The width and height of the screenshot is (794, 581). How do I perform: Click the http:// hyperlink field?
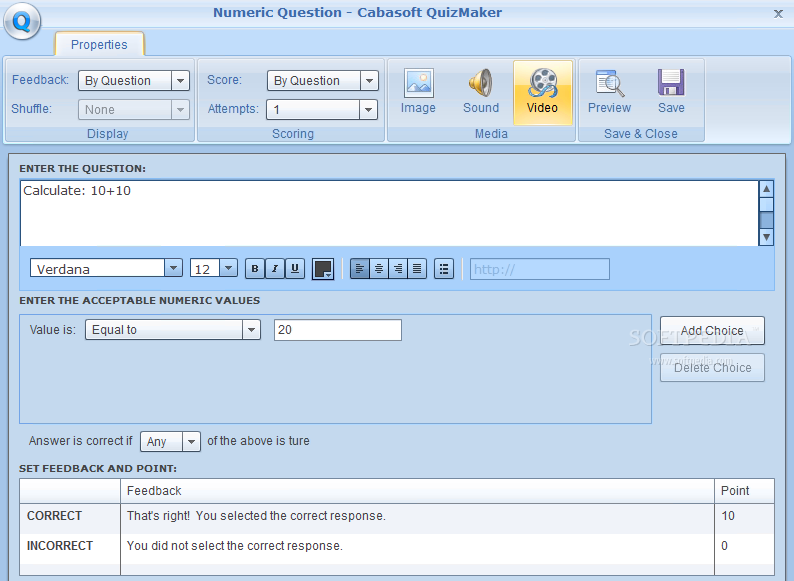click(539, 269)
